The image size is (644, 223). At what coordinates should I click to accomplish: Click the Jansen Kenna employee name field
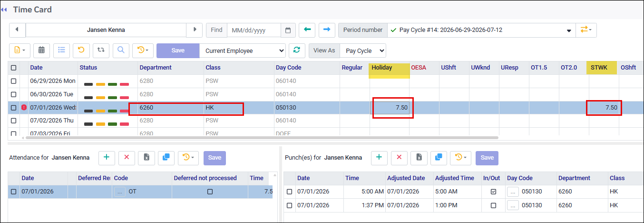click(106, 30)
